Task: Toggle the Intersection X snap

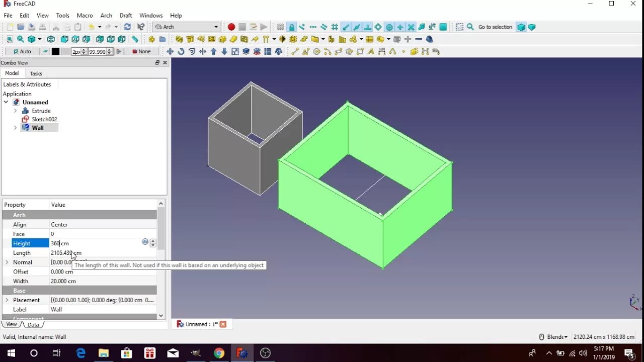Action: tap(411, 27)
